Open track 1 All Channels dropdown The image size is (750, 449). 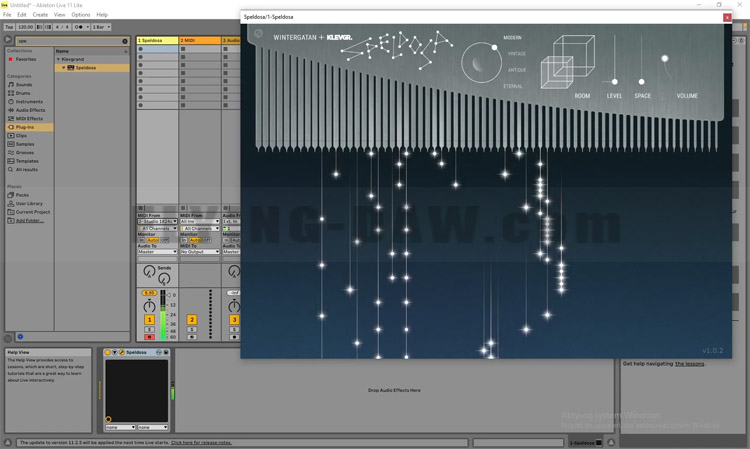(x=157, y=229)
